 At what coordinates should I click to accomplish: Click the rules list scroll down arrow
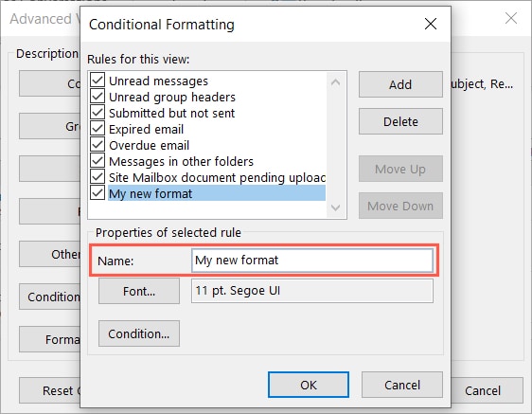335,207
